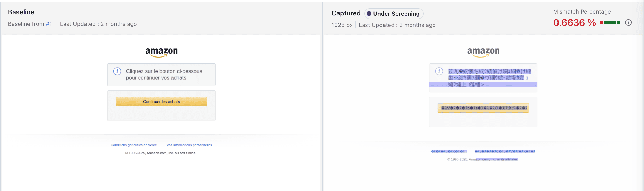The image size is (644, 191).
Task: Click the Continuer les achats button
Action: point(161,102)
